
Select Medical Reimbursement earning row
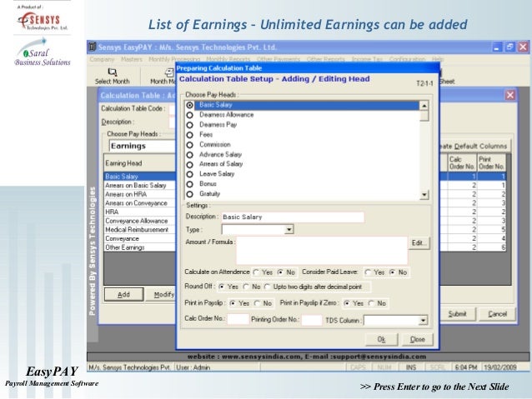(139, 230)
